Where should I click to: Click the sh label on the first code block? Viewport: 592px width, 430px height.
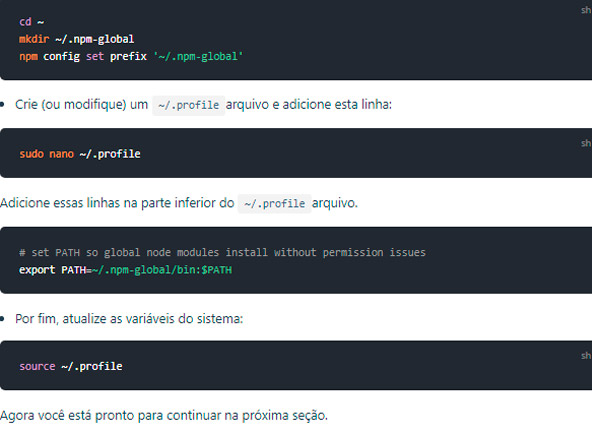coord(586,10)
